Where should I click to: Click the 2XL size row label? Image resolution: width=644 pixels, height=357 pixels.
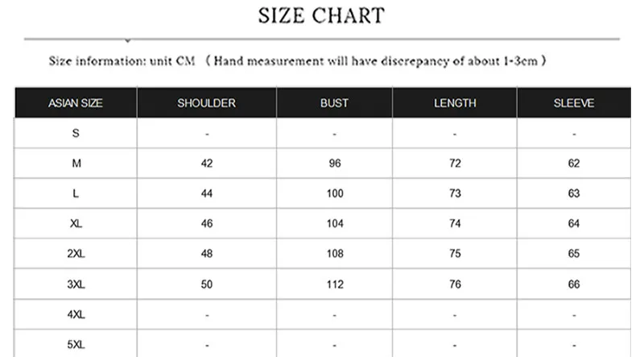point(76,253)
